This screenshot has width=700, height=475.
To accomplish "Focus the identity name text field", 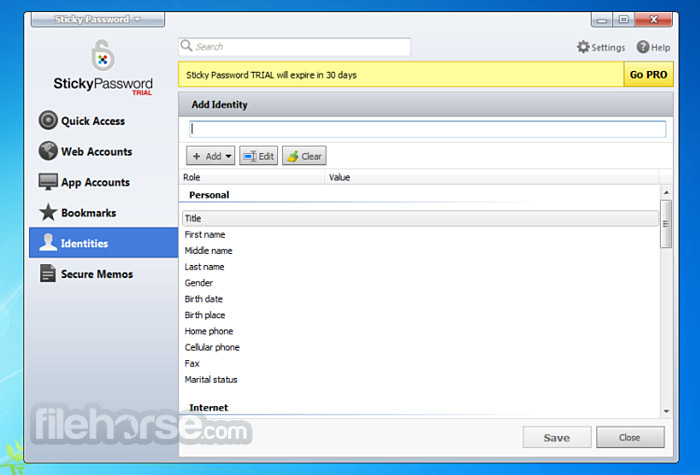I will pos(428,129).
